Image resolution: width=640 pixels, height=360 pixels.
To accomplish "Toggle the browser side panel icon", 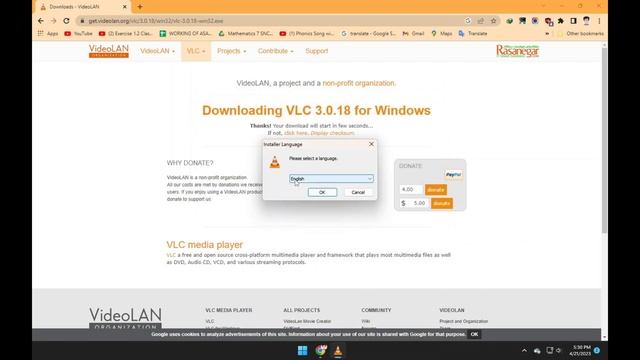I will point(573,21).
